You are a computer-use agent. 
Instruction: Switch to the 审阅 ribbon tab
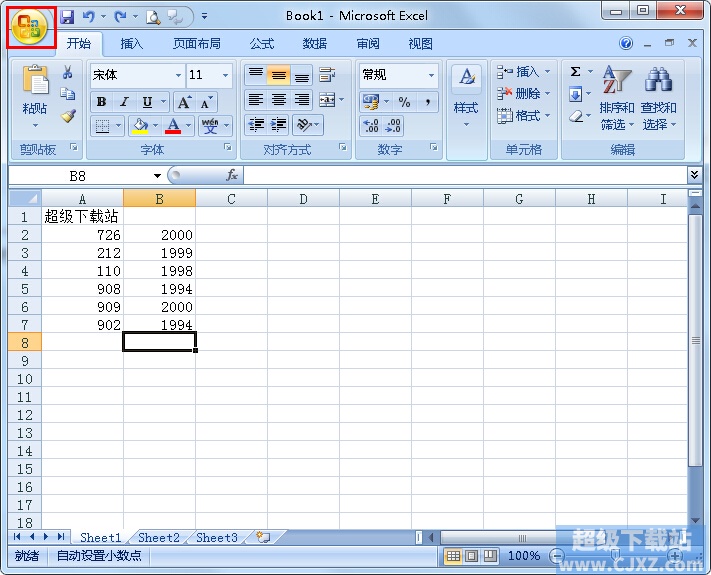[x=368, y=44]
